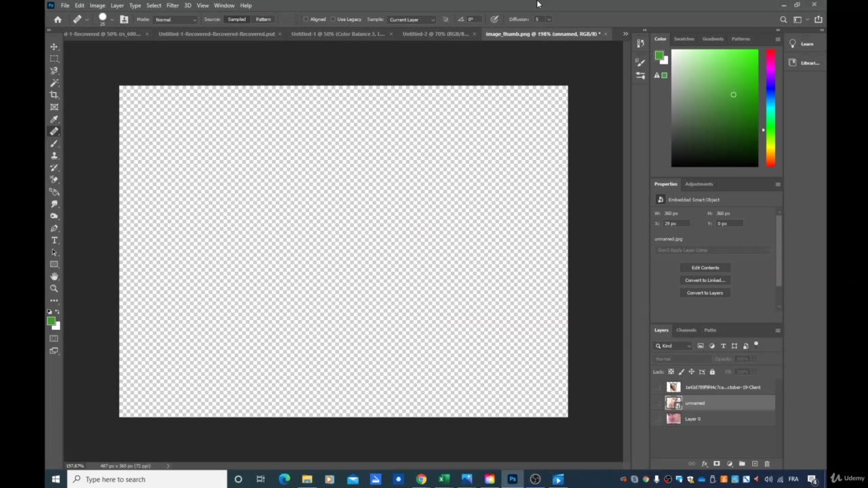868x488 pixels.
Task: Select the Move tool
Action: (x=54, y=47)
